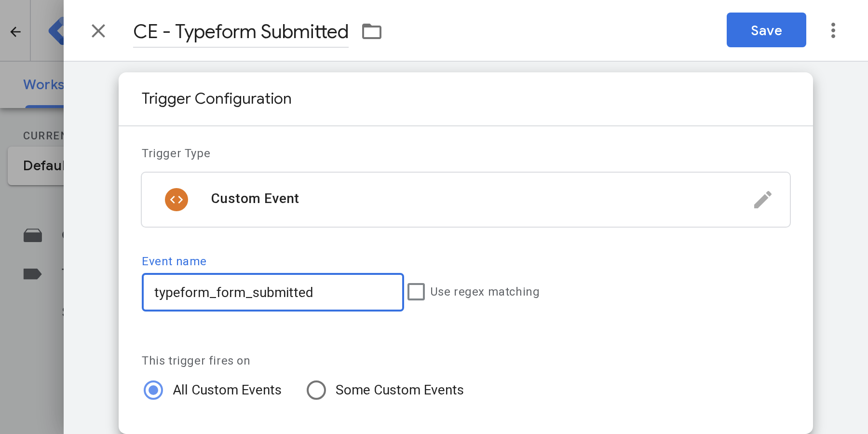The image size is (868, 434).
Task: Click the This trigger fires on label
Action: tap(196, 361)
